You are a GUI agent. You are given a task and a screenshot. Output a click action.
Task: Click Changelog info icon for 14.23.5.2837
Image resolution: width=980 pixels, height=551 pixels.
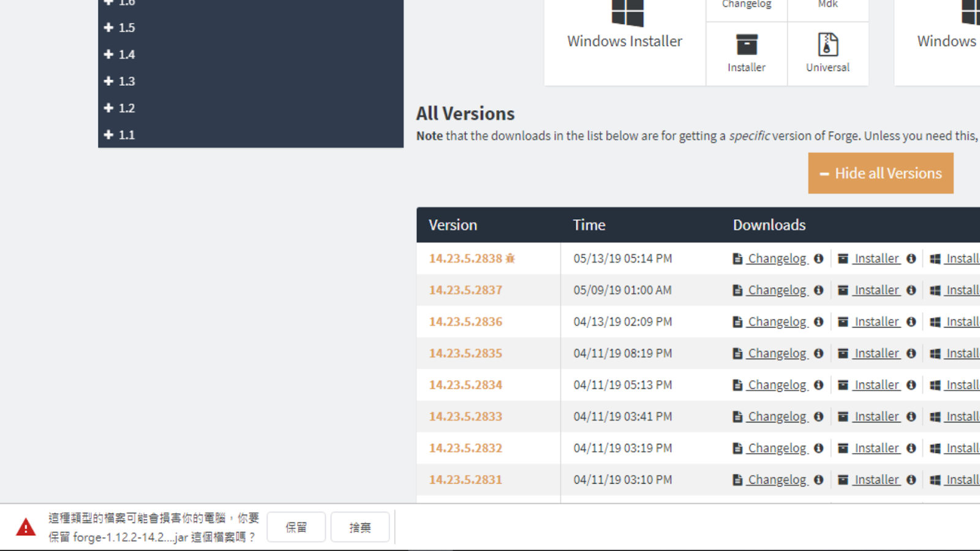pyautogui.click(x=819, y=290)
